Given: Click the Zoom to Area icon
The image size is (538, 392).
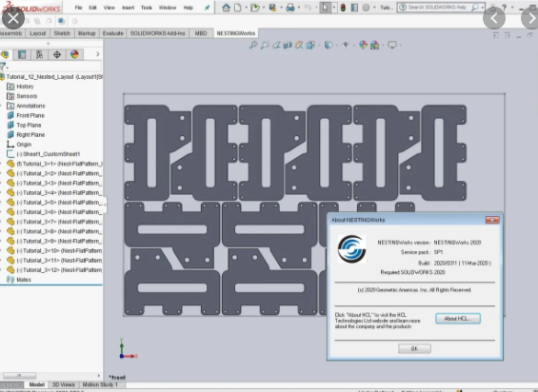Looking at the screenshot, I should click(x=265, y=45).
